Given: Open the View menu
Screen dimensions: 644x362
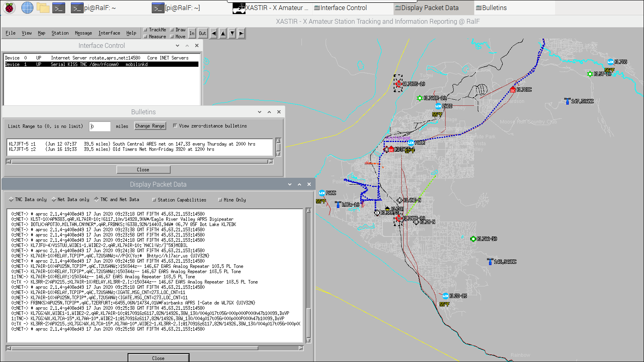Looking at the screenshot, I should coord(27,33).
